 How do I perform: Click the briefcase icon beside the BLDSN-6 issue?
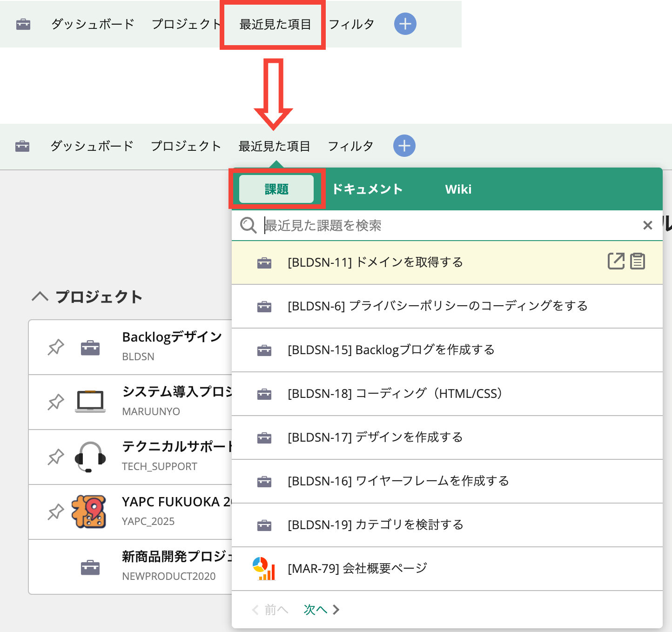pos(264,306)
